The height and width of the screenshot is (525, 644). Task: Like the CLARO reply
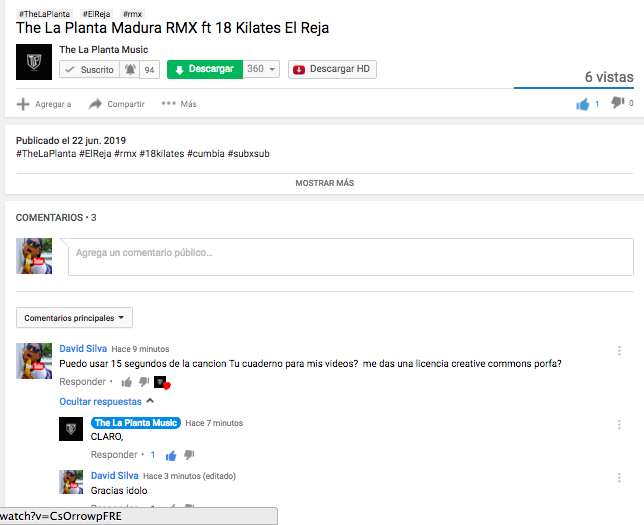tap(171, 456)
